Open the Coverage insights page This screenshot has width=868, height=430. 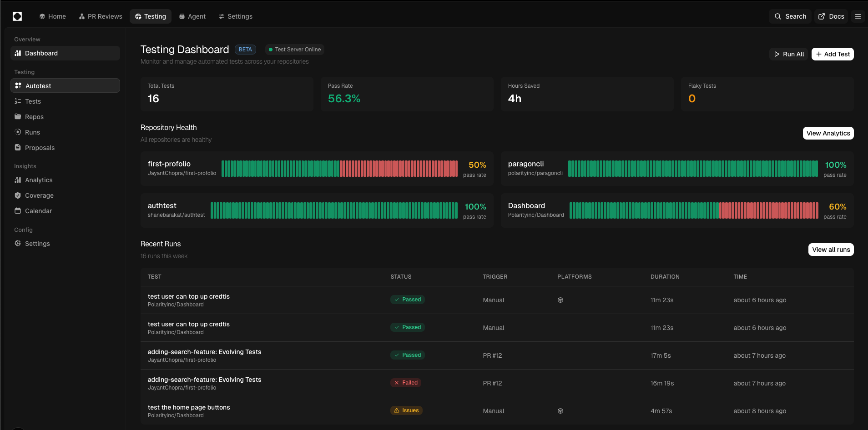coord(39,195)
